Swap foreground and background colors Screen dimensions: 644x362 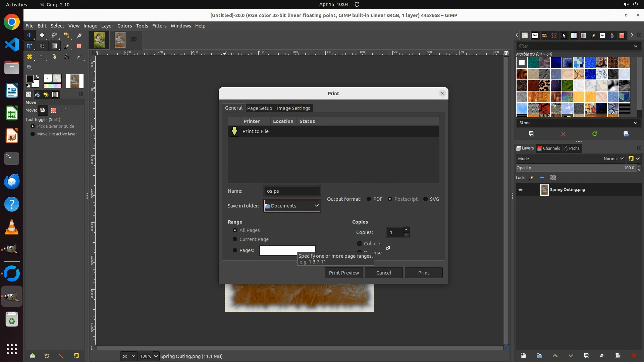click(x=37, y=77)
